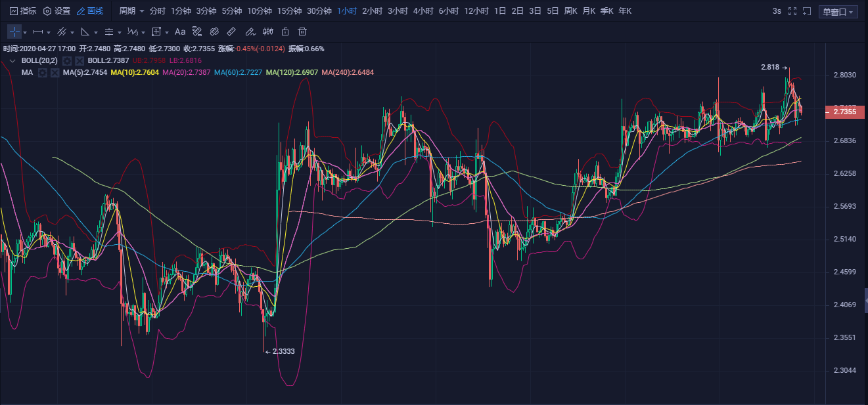Expand the 周期 period dropdown
The height and width of the screenshot is (405, 868).
point(131,11)
